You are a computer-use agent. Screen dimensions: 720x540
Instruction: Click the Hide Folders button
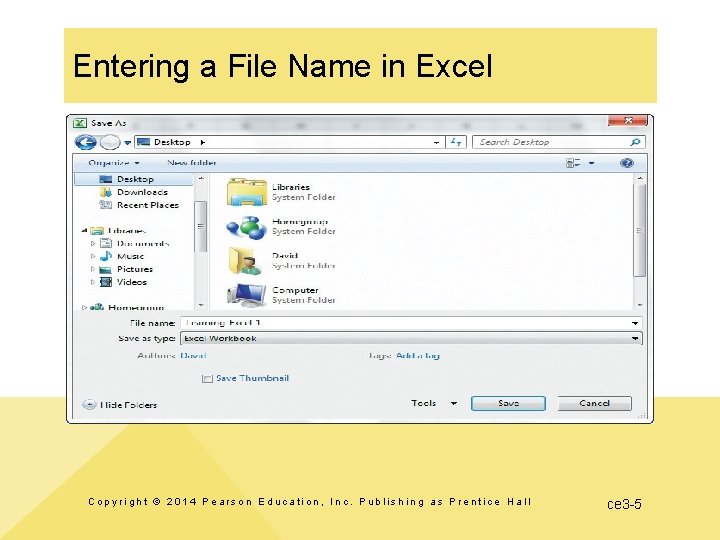[120, 405]
